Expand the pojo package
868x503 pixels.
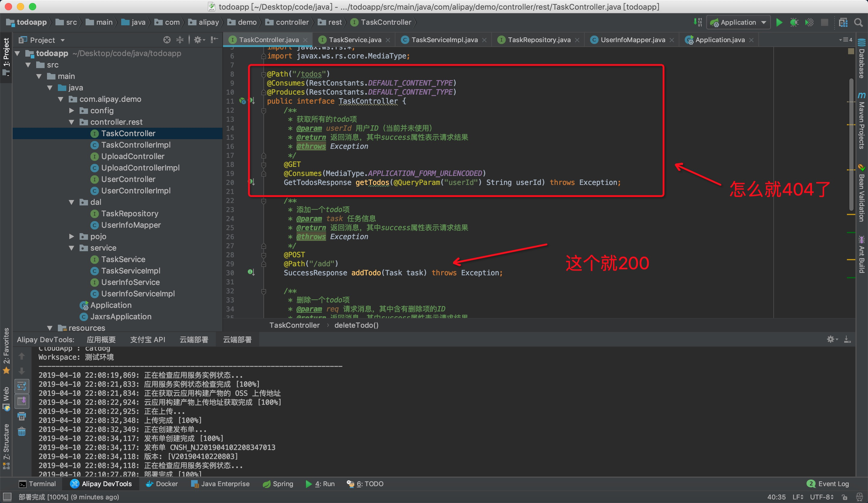[x=71, y=236]
